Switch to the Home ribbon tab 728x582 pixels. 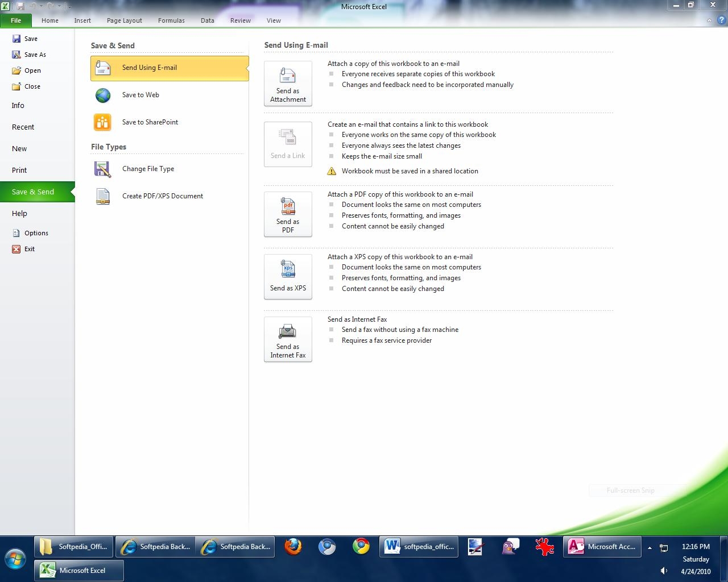50,20
